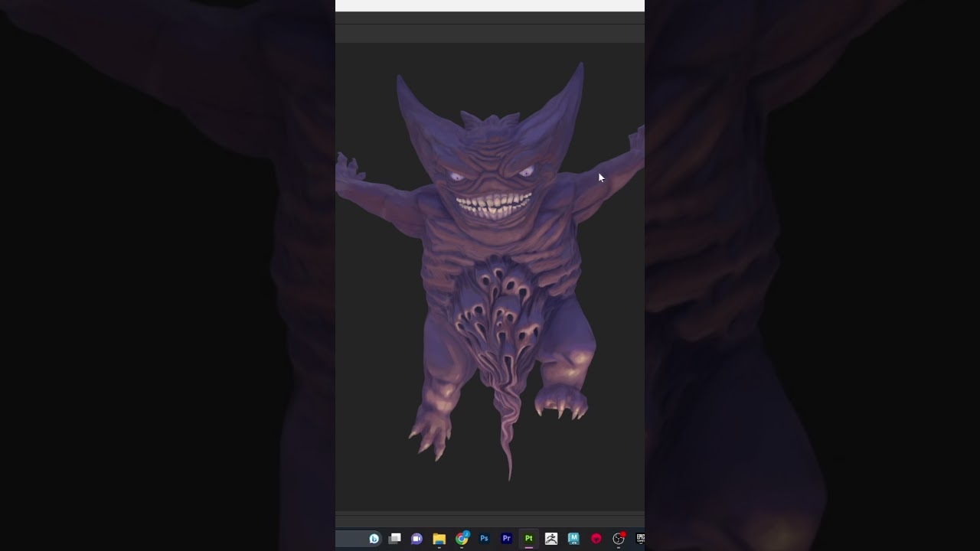This screenshot has height=551, width=980.
Task: Open Maya from the taskbar
Action: click(573, 539)
